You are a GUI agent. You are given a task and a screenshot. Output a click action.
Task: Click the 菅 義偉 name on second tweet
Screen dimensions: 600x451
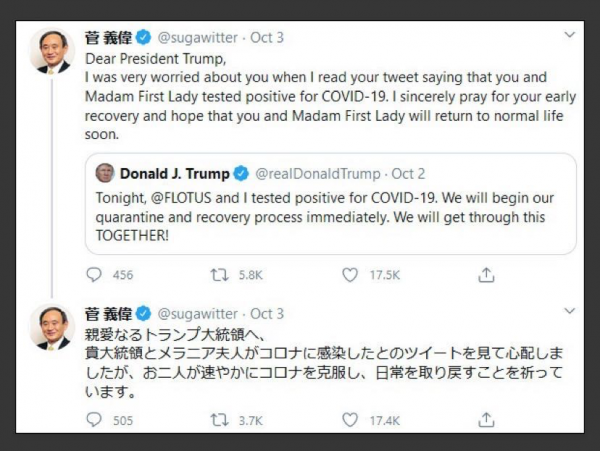(107, 313)
